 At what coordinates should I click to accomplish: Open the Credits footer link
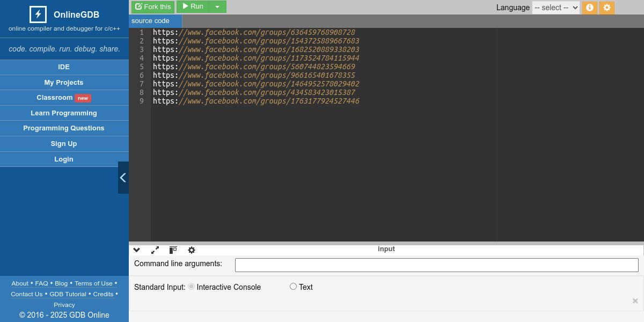[x=103, y=294]
